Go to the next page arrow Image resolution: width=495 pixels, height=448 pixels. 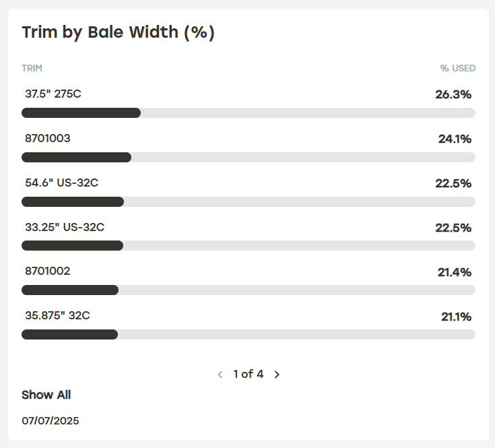coord(277,375)
